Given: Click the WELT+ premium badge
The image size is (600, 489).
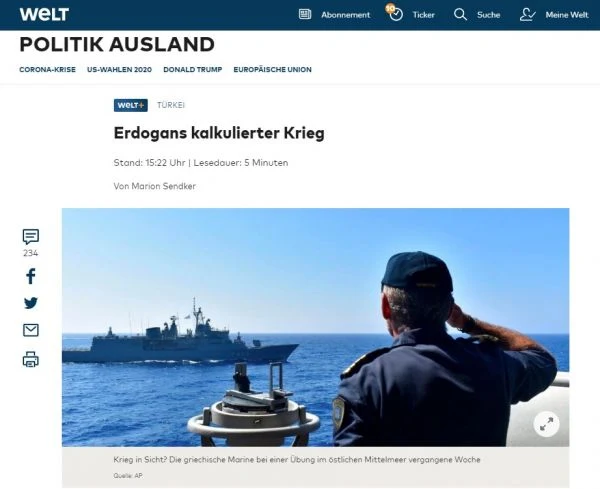Looking at the screenshot, I should click(x=130, y=105).
